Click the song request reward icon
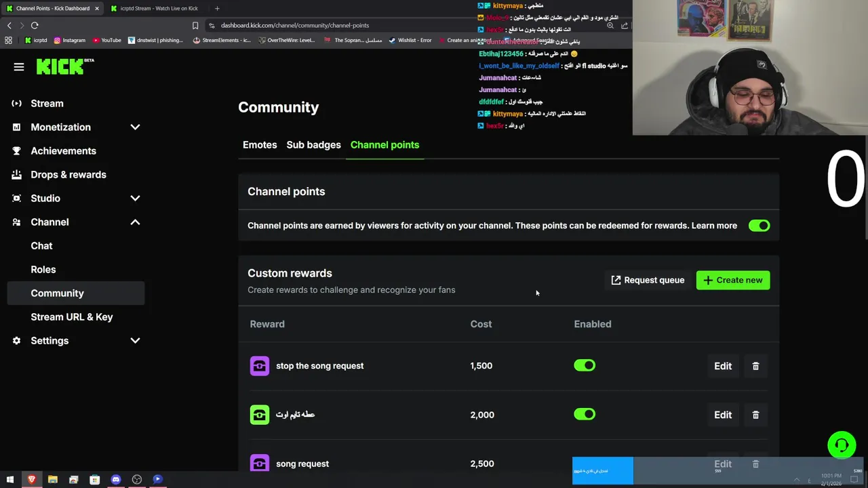This screenshot has height=488, width=868. (260, 464)
